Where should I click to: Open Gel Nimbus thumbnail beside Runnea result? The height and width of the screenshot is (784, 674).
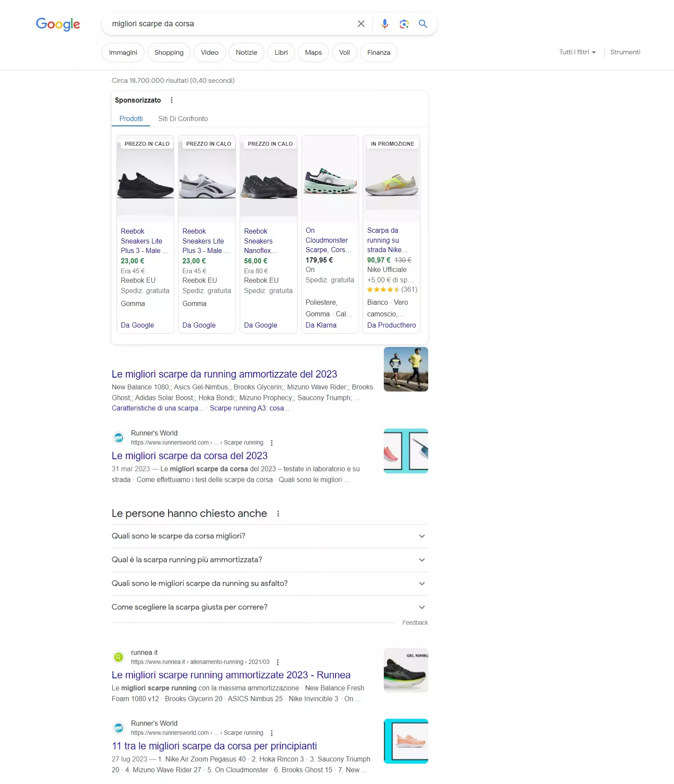(406, 671)
